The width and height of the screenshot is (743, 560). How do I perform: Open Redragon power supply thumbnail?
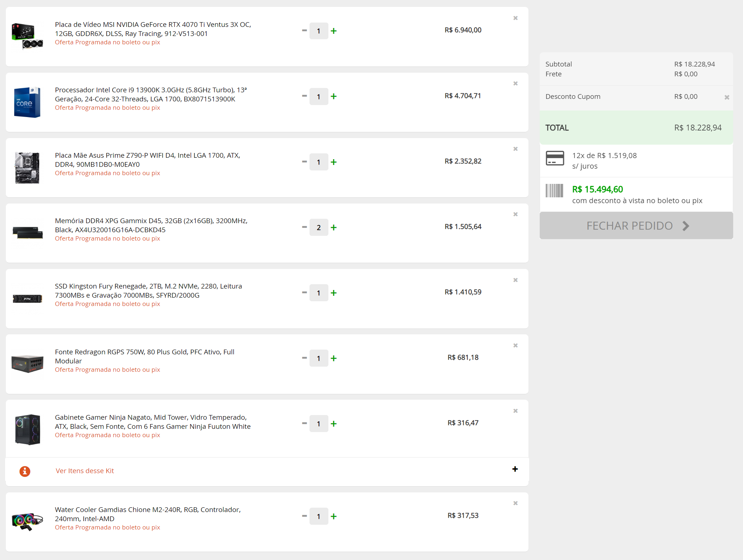click(27, 364)
